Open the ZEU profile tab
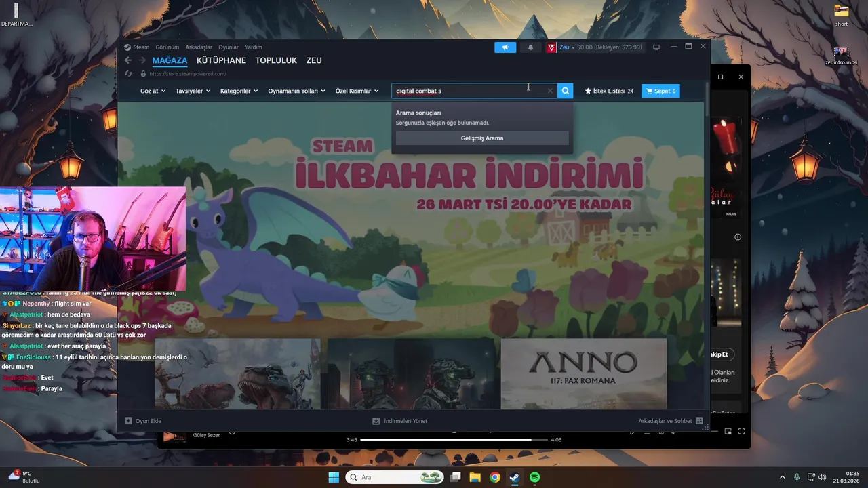 (314, 60)
